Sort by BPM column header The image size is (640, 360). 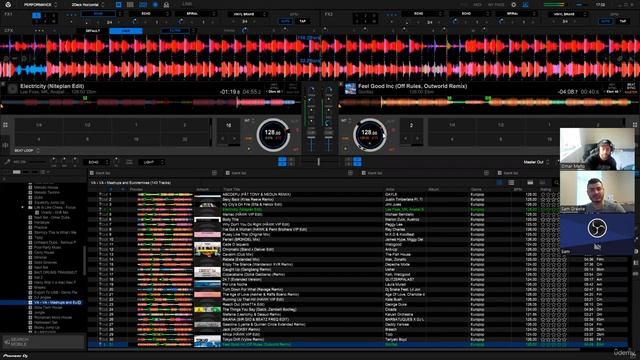(x=518, y=189)
